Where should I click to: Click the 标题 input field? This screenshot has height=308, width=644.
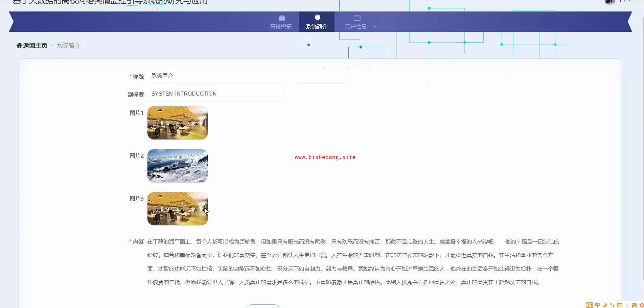pos(214,76)
